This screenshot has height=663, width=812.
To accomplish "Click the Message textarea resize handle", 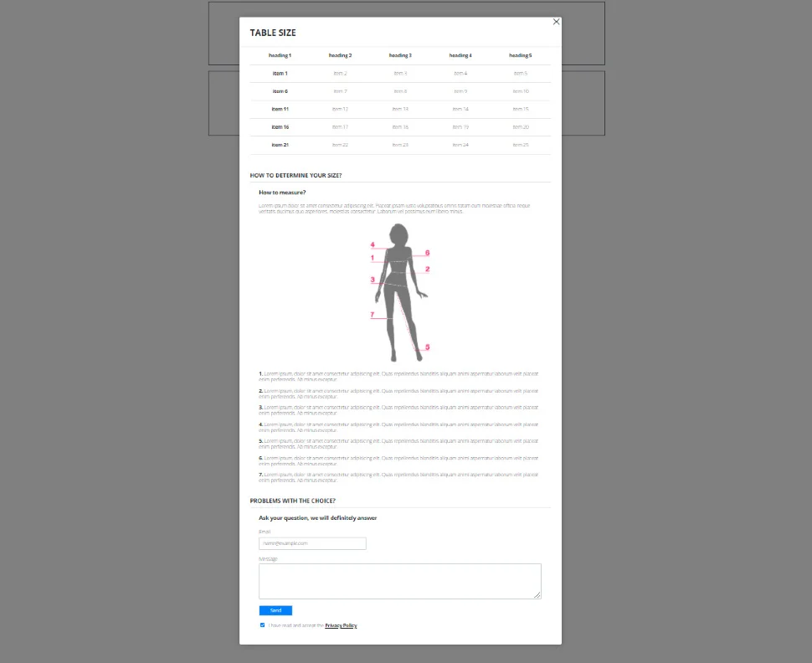I will click(x=537, y=595).
